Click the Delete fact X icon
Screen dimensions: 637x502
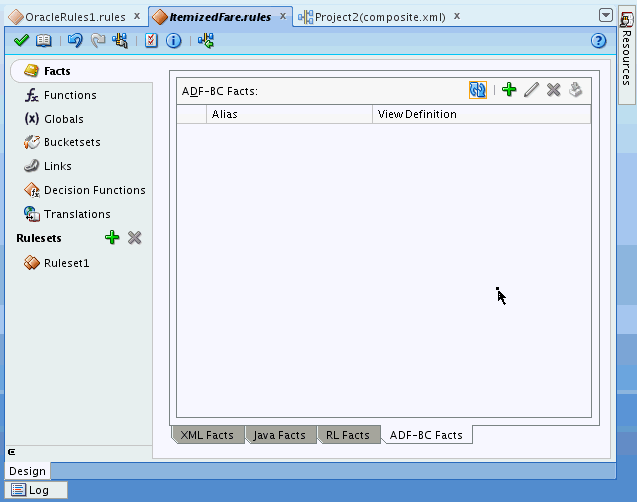553,89
